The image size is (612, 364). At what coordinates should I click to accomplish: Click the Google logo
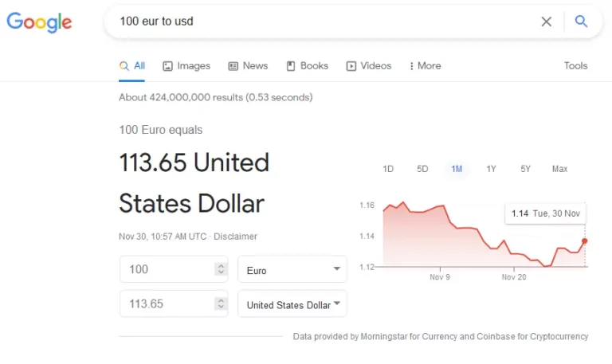pos(39,22)
